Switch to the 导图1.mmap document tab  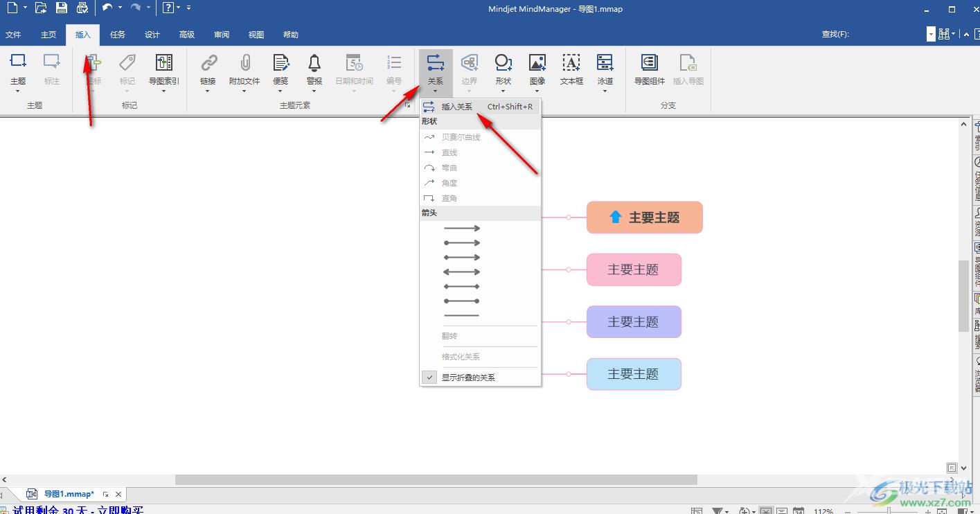[69, 494]
